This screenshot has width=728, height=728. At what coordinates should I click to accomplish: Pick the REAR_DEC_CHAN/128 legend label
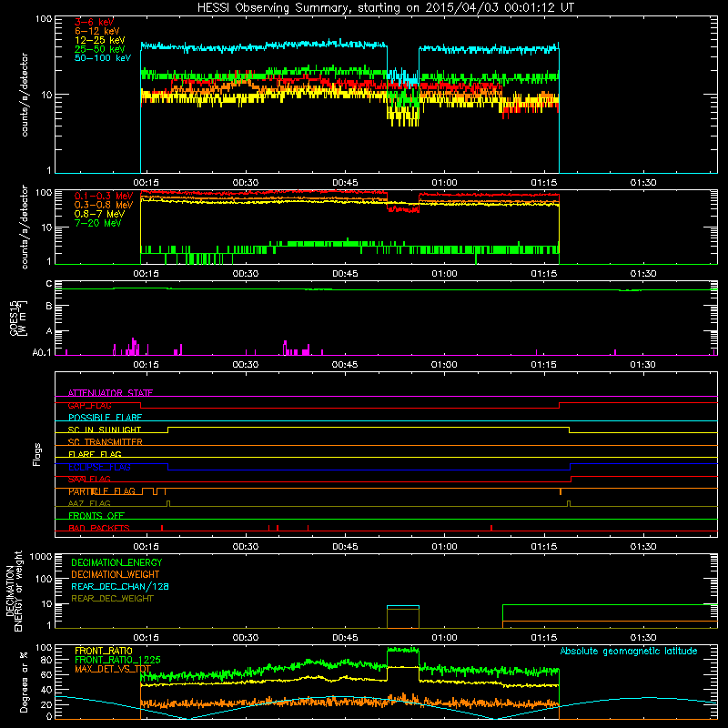[120, 586]
